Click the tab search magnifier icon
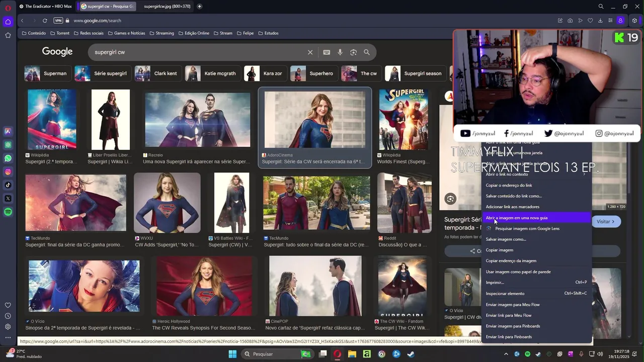The height and width of the screenshot is (362, 644). point(601,7)
